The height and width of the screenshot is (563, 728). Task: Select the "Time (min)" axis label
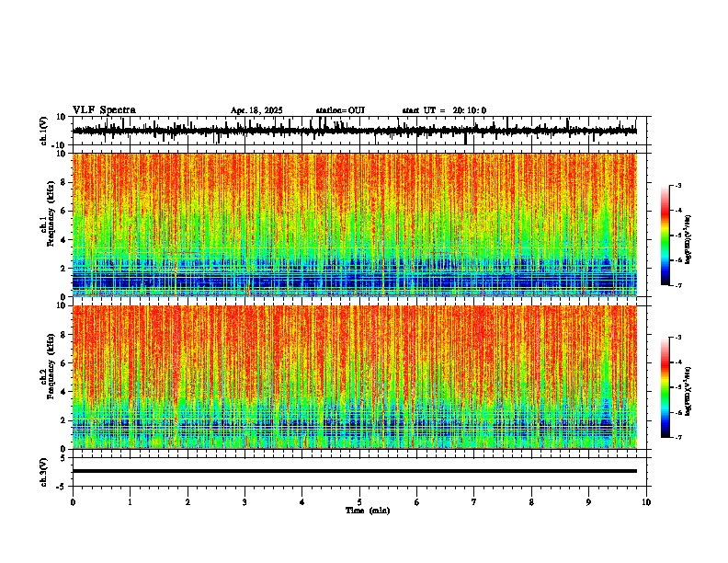368,511
